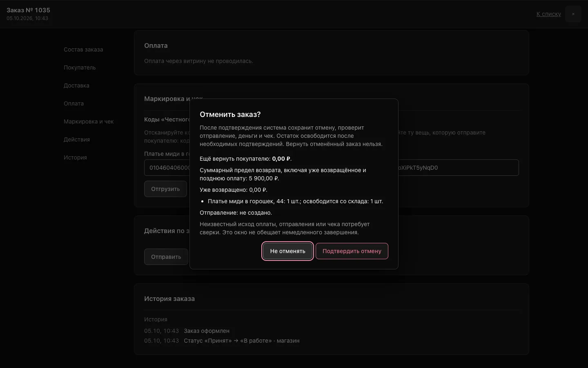Click 'Оплата через витрину не проводилась.' text
Screen dimensions: 588x368
tap(198, 61)
